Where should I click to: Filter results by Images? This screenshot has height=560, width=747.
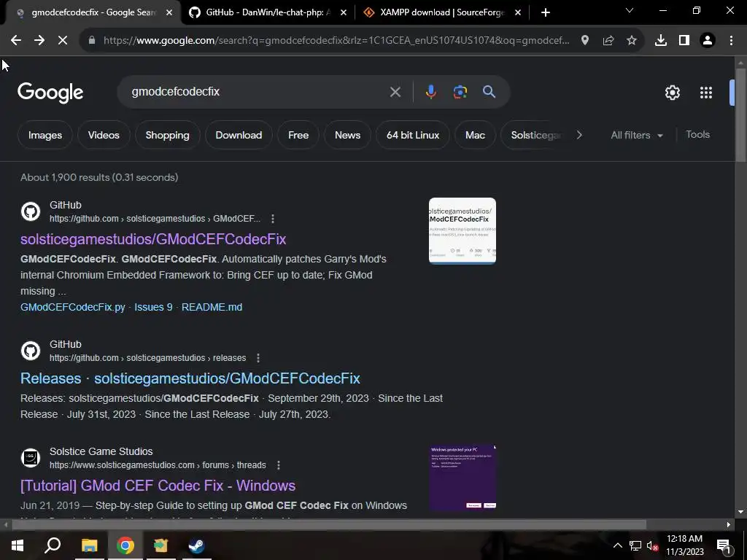pyautogui.click(x=45, y=135)
